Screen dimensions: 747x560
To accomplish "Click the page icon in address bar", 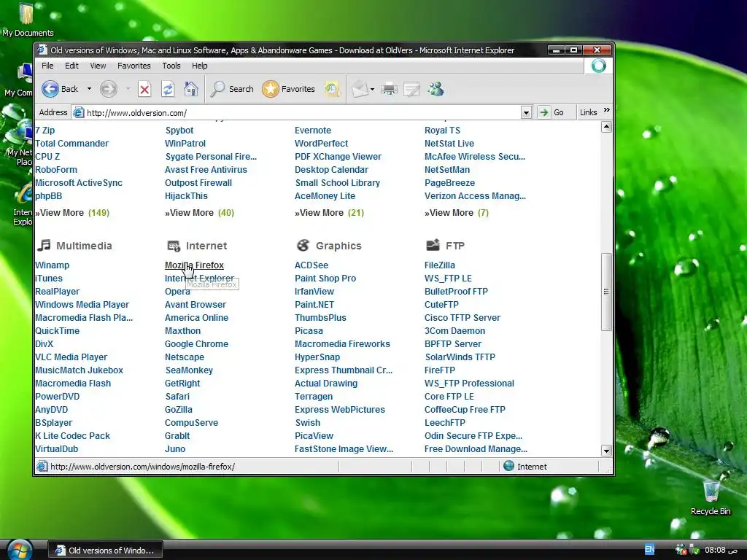I will click(x=79, y=113).
